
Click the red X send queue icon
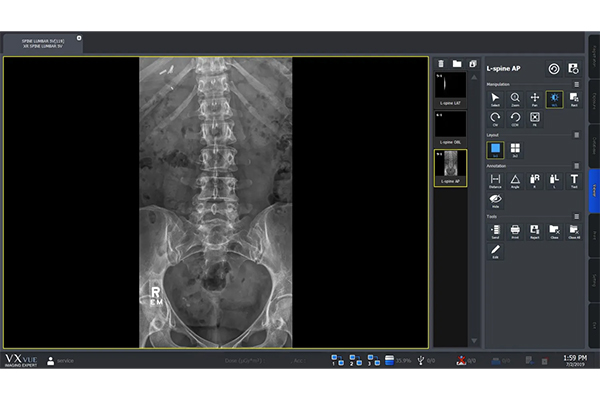click(x=461, y=360)
